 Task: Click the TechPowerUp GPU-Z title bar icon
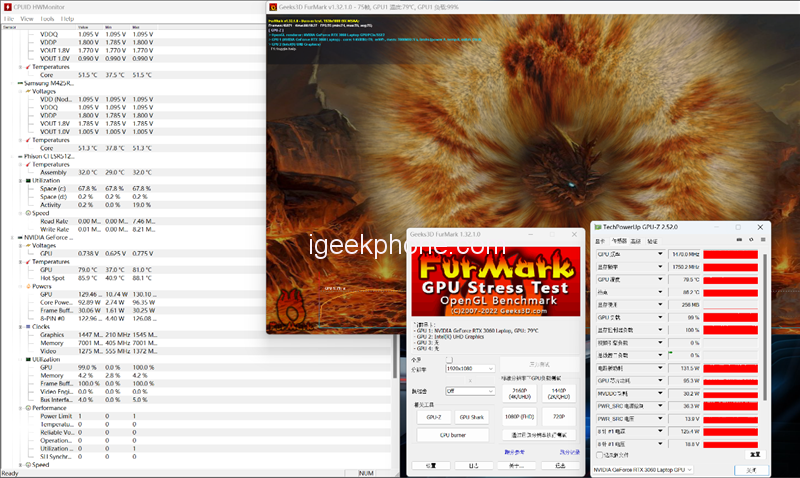pyautogui.click(x=598, y=227)
